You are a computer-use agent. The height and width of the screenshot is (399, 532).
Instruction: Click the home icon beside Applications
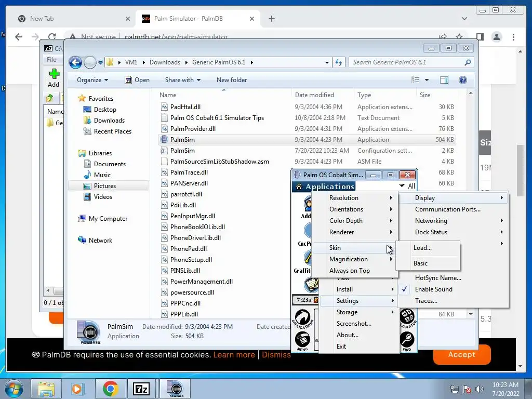(299, 187)
